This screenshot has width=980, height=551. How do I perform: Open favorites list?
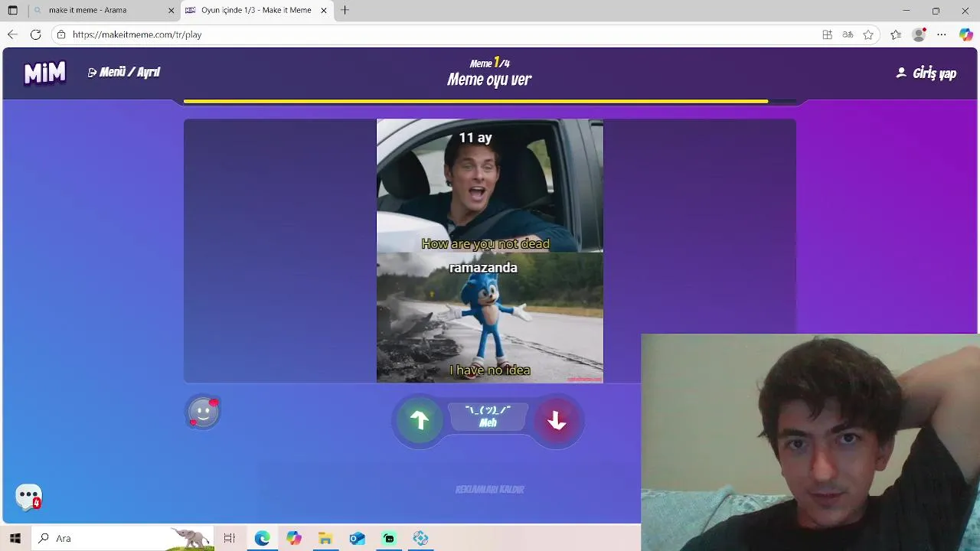click(x=896, y=34)
